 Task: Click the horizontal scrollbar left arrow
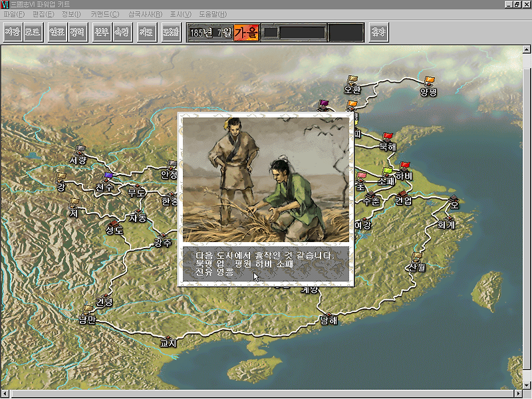(5, 394)
